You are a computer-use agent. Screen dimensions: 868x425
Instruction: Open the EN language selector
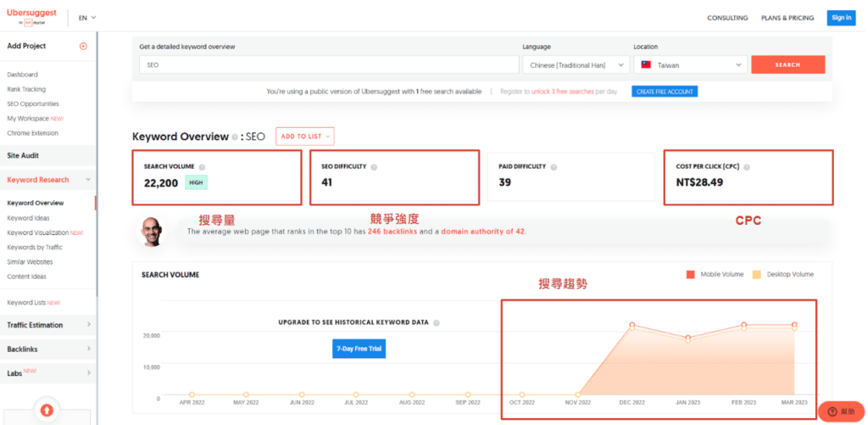click(x=87, y=18)
